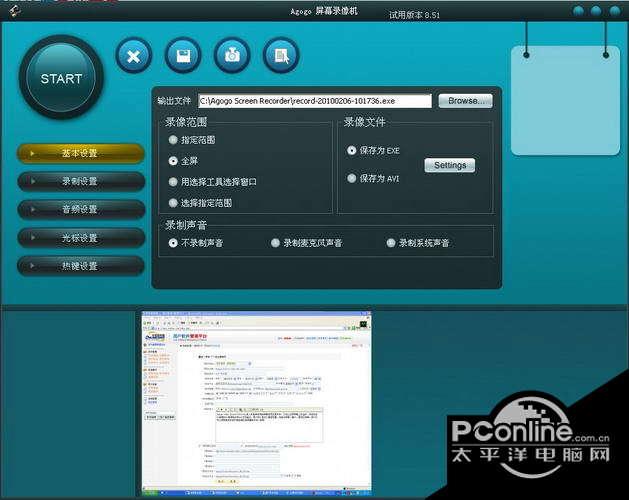
Task: Click the last round window control button
Action: pos(615,11)
